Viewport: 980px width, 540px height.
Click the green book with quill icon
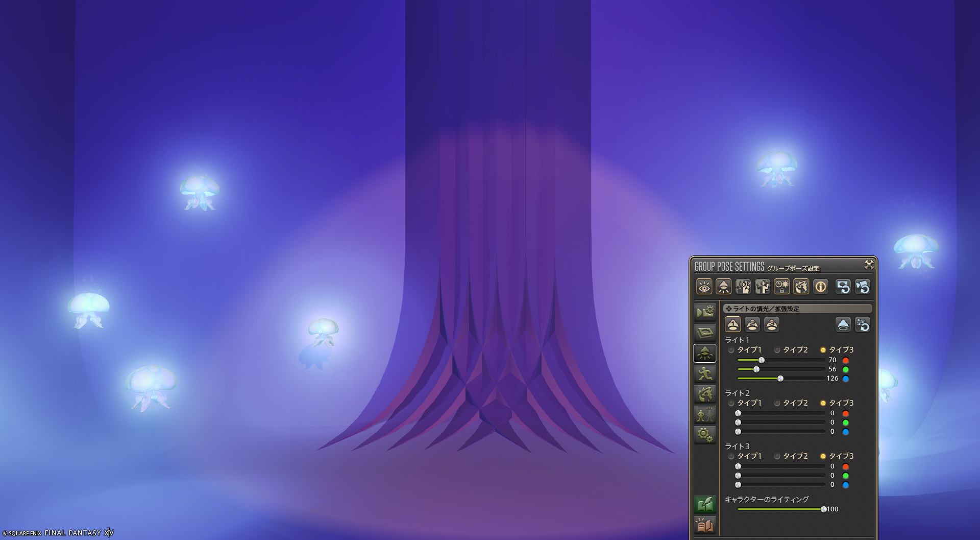(x=705, y=505)
